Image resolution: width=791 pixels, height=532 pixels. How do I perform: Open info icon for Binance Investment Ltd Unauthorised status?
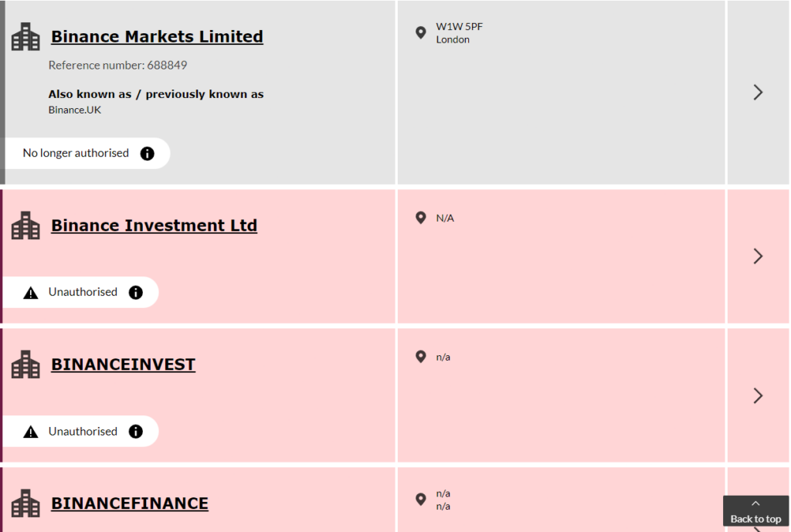tap(136, 293)
